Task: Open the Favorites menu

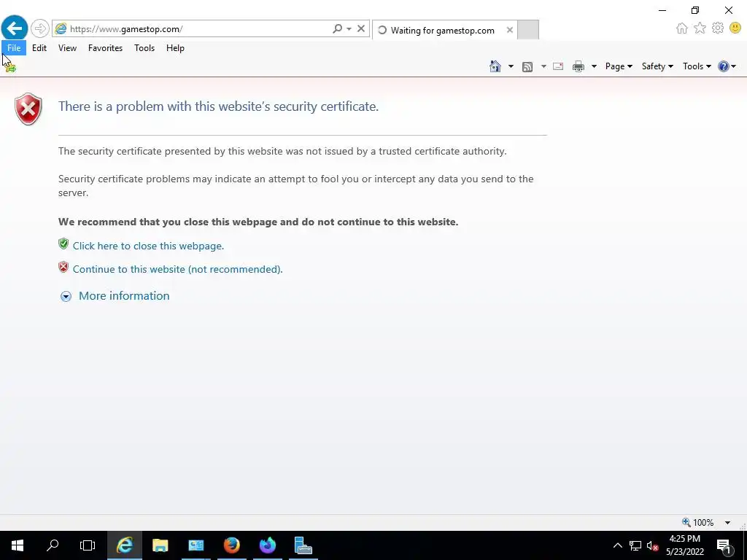Action: pos(105,47)
